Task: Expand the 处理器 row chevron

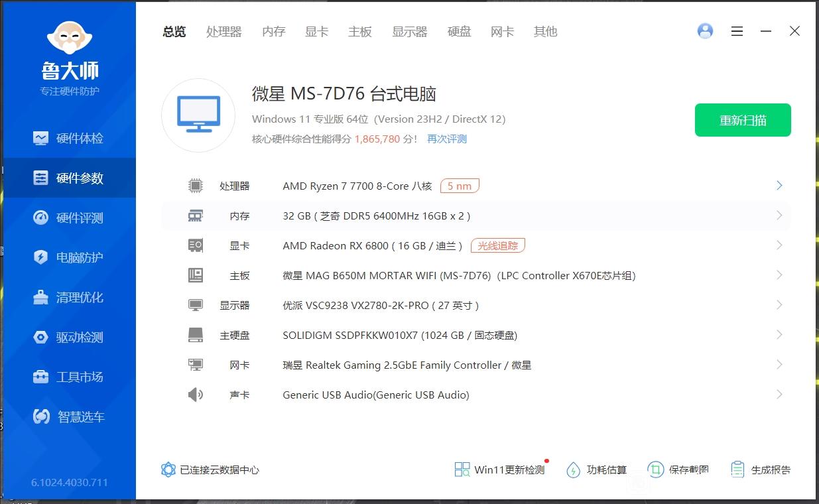Action: (x=779, y=186)
